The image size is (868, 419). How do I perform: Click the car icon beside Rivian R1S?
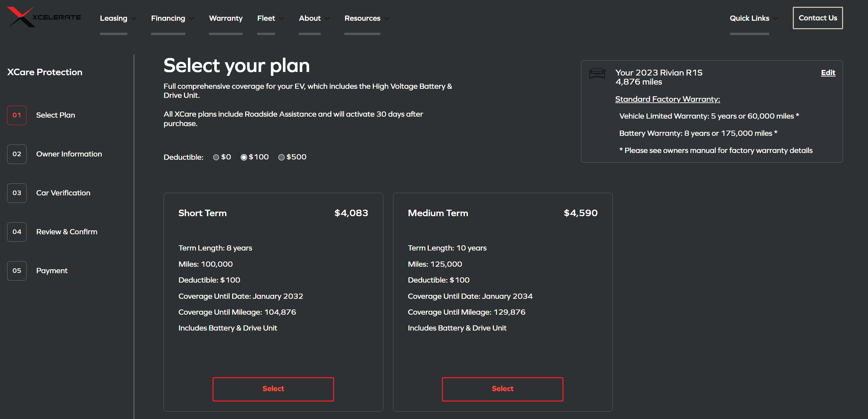tap(597, 73)
